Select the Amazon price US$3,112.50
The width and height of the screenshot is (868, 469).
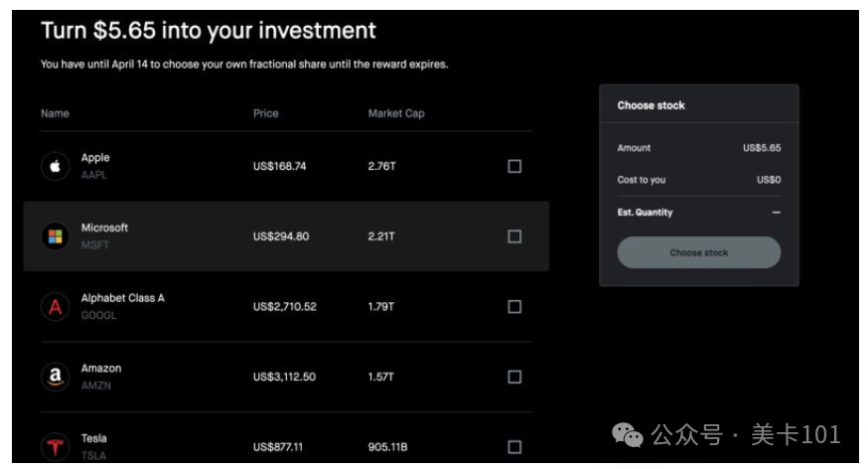pyautogui.click(x=285, y=377)
